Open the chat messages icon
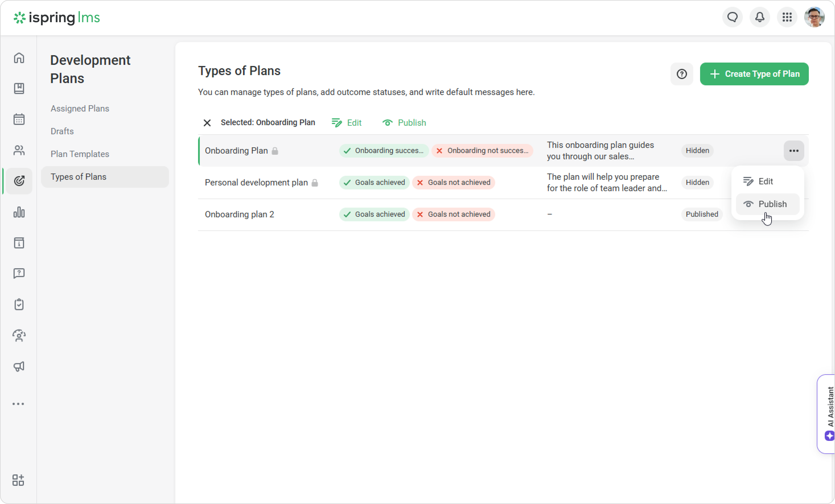Viewport: 835px width, 504px height. click(732, 17)
